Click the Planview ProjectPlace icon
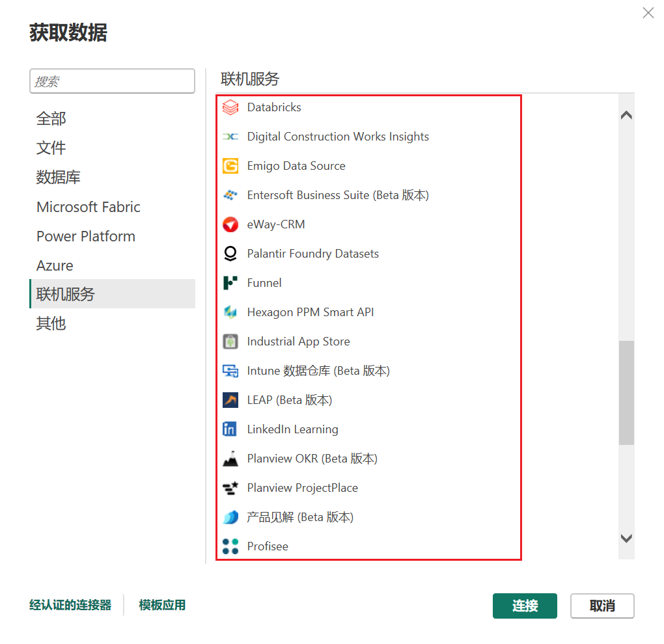Viewport: 664px width, 644px height. click(230, 488)
